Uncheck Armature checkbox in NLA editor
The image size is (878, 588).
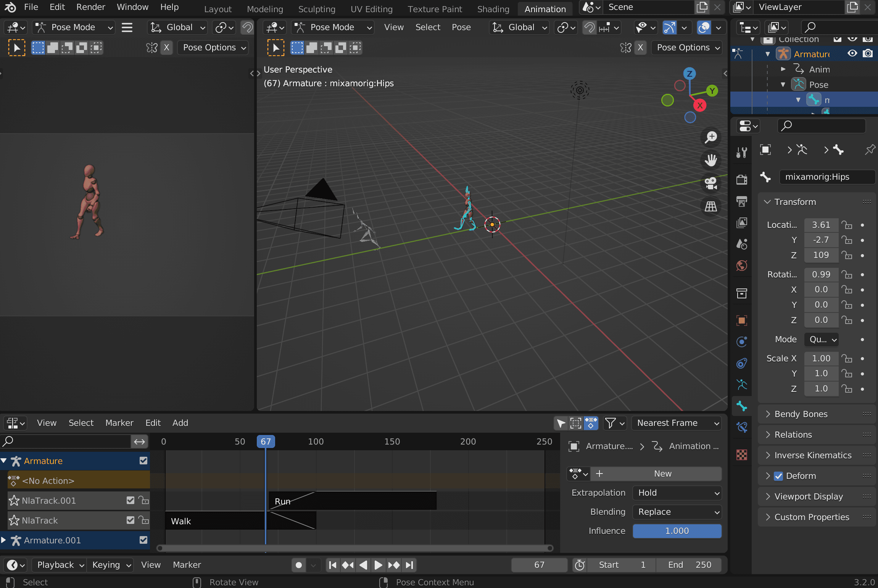point(143,461)
